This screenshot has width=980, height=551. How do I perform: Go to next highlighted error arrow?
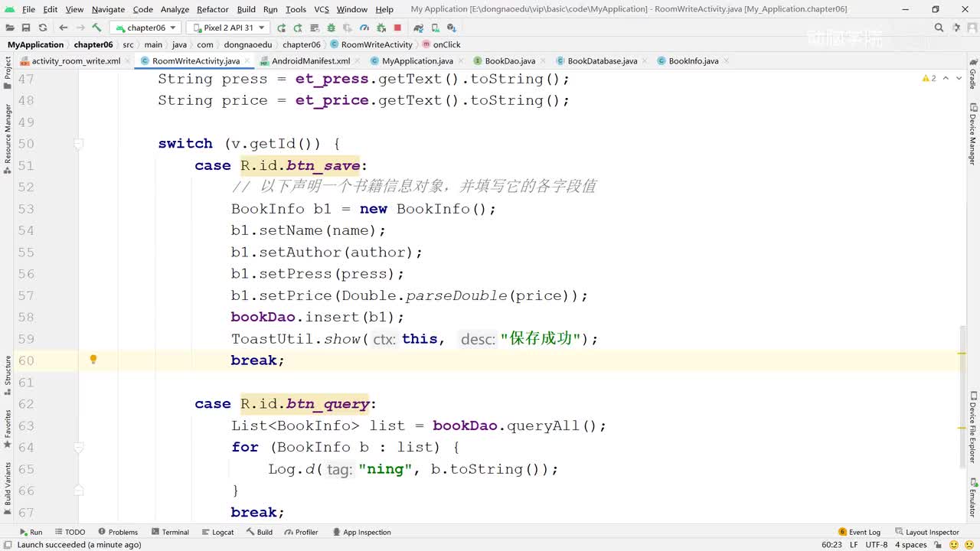pyautogui.click(x=959, y=78)
